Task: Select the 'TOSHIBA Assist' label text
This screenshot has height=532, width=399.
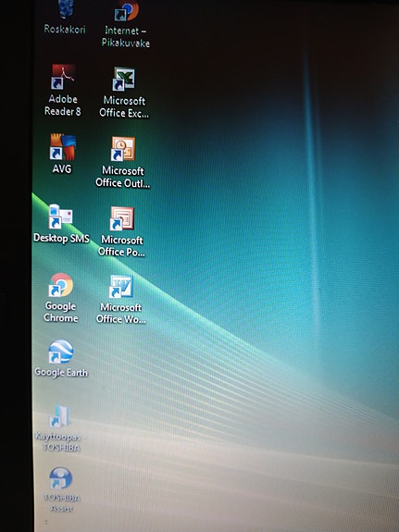Action: (62, 502)
